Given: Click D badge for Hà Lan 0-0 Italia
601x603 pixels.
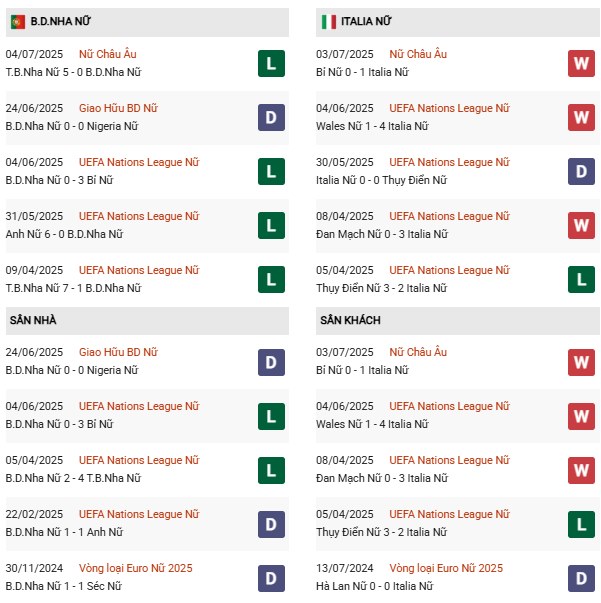Looking at the screenshot, I should click(582, 578).
